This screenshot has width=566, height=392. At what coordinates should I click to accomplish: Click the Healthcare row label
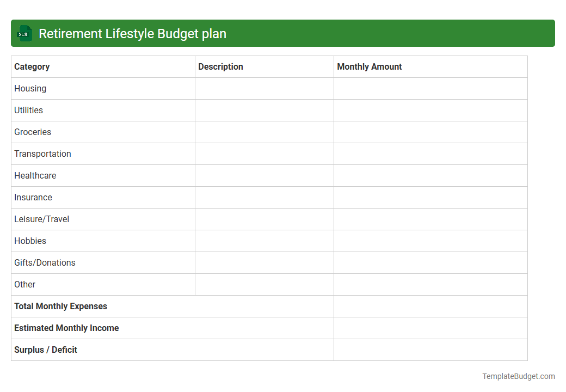(x=35, y=175)
